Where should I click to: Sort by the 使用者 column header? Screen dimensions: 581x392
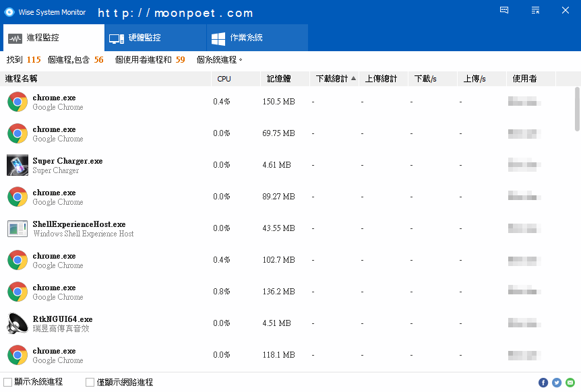point(524,79)
